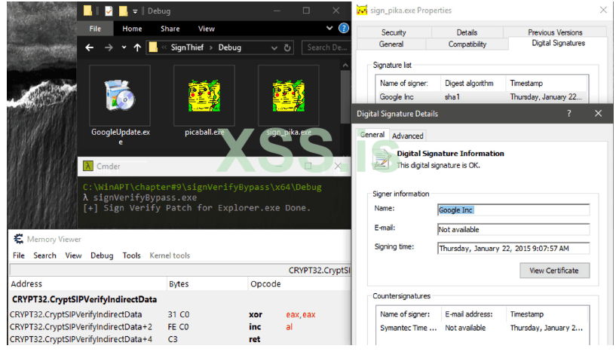Click Digest algorithm column header
Screen dimensions: 616x364
pyautogui.click(x=473, y=83)
